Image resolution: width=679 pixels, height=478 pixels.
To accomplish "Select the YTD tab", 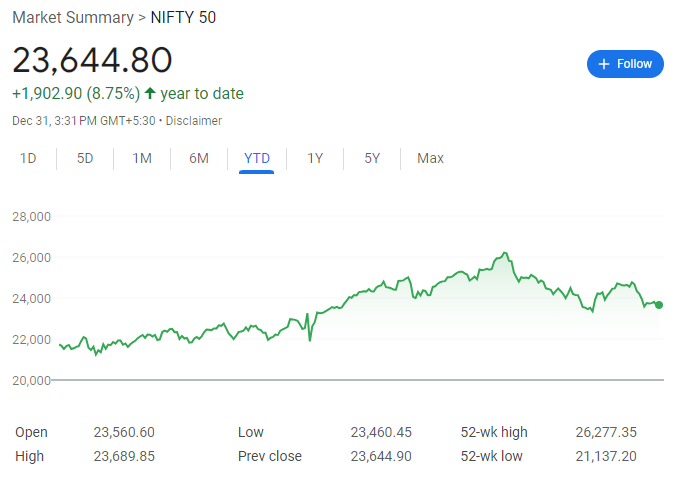I will click(x=257, y=158).
